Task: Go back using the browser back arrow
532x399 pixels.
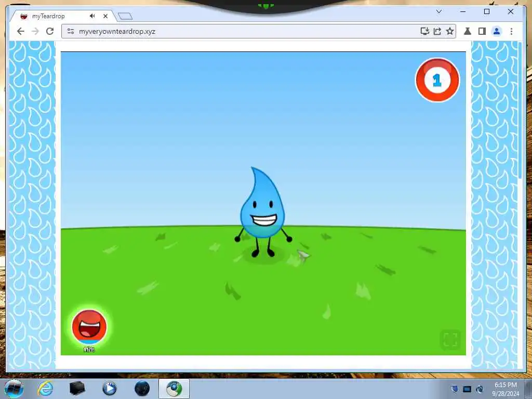Action: (21, 31)
